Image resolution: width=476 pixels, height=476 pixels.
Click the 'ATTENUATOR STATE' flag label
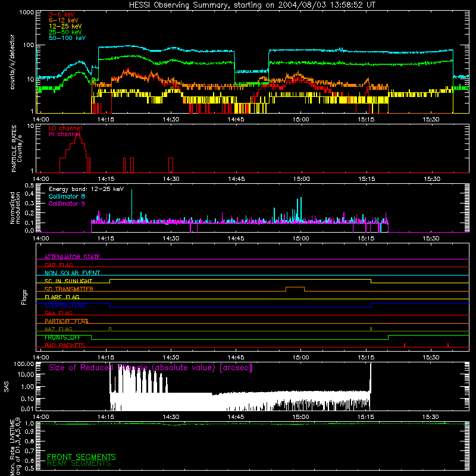coord(72,257)
